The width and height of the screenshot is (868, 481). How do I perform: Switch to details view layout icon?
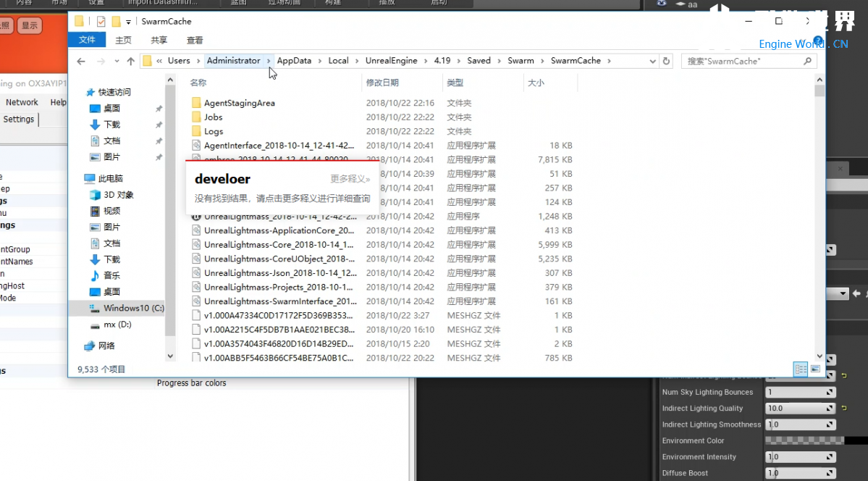pyautogui.click(x=801, y=369)
